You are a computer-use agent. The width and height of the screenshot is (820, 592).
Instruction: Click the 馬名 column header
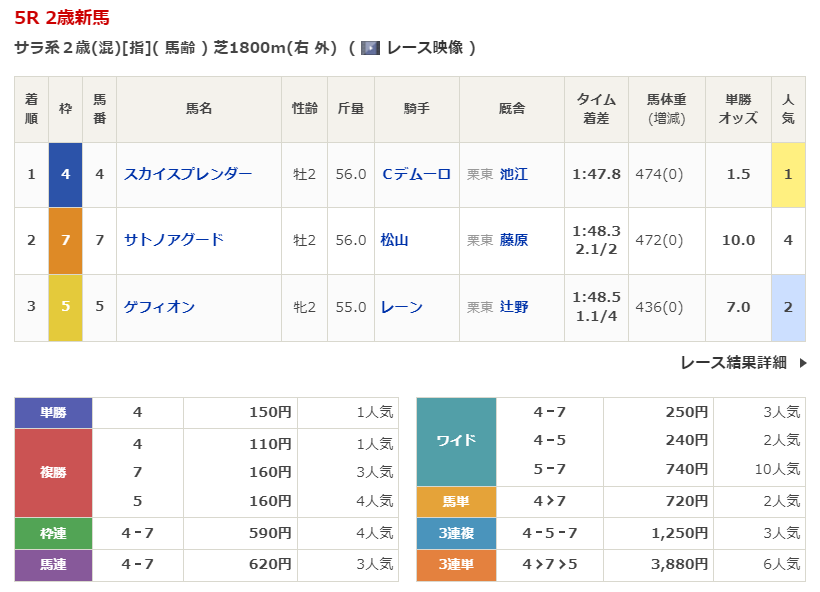click(x=199, y=109)
